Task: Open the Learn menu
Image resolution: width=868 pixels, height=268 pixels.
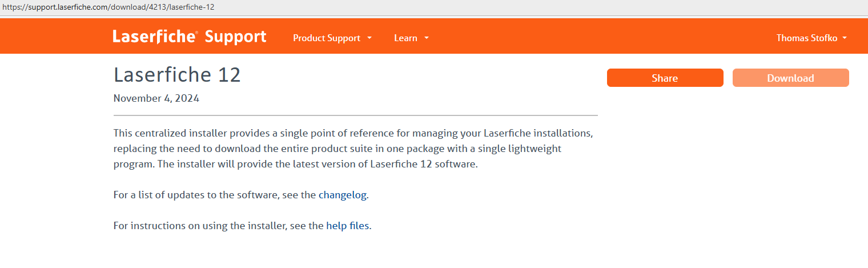Action: pos(405,38)
